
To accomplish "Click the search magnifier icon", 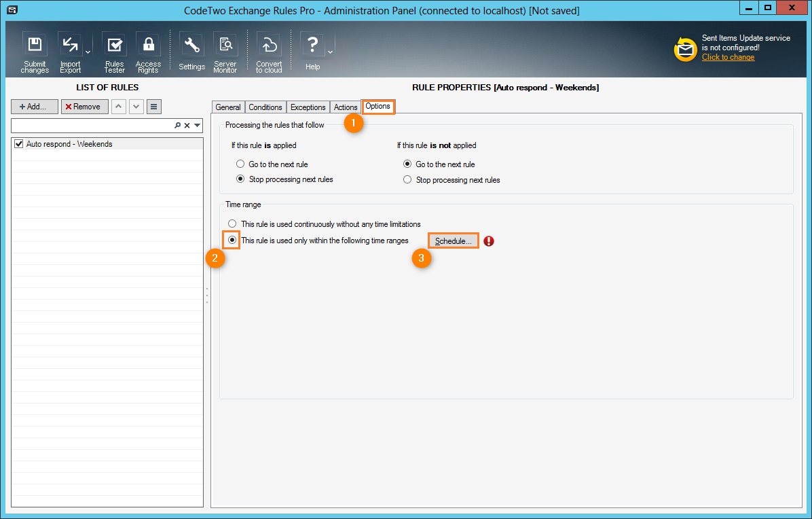I will click(x=178, y=126).
